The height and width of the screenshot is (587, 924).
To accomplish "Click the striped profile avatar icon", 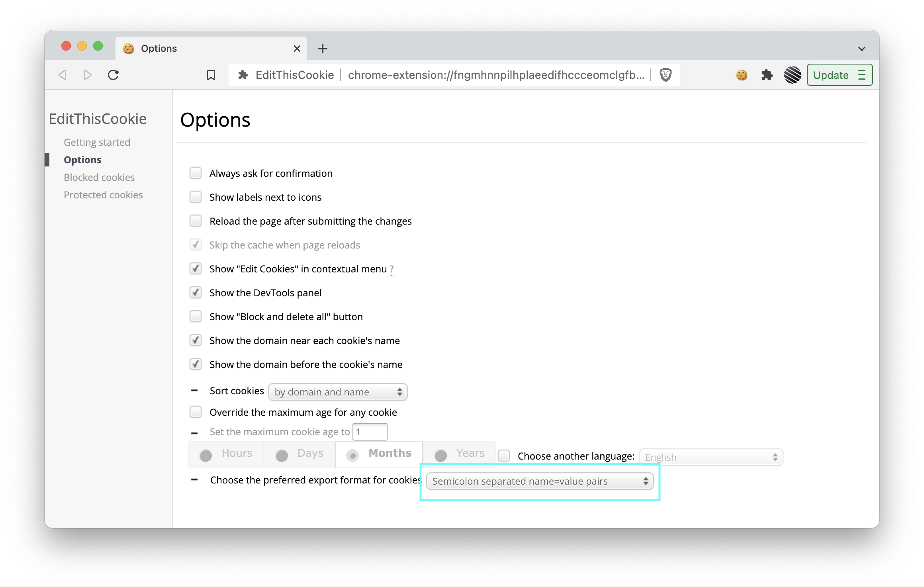I will click(792, 75).
